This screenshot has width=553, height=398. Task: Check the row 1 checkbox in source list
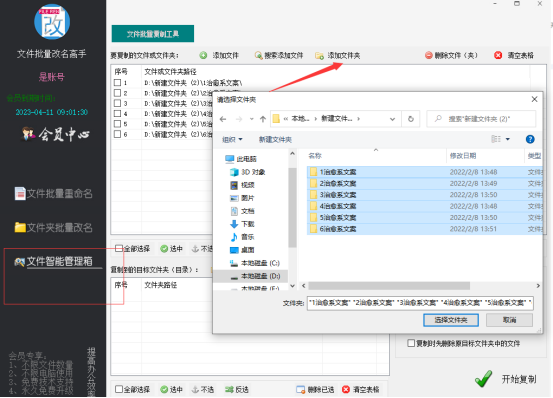[117, 83]
